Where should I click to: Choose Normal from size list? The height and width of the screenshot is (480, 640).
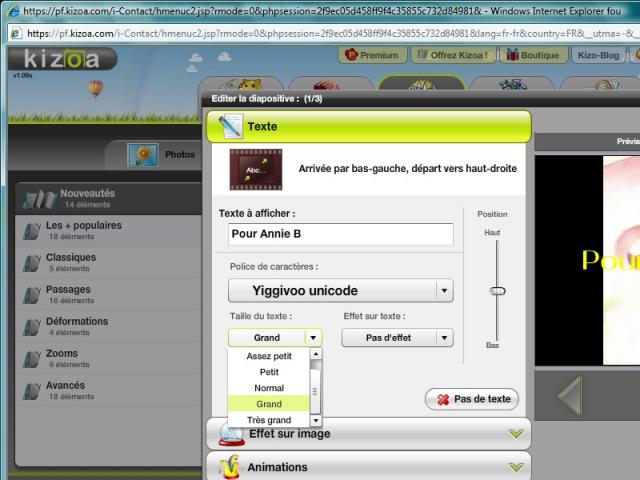tap(269, 388)
